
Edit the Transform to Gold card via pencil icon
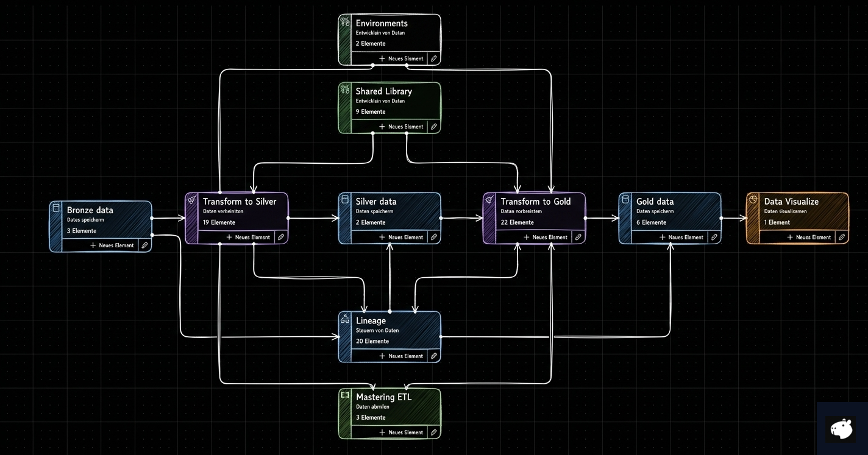tap(578, 237)
